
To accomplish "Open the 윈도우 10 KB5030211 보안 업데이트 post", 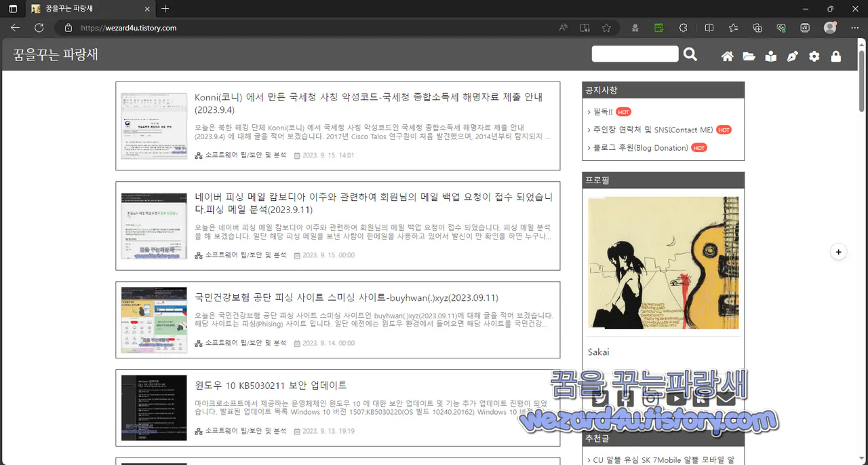I will [271, 385].
